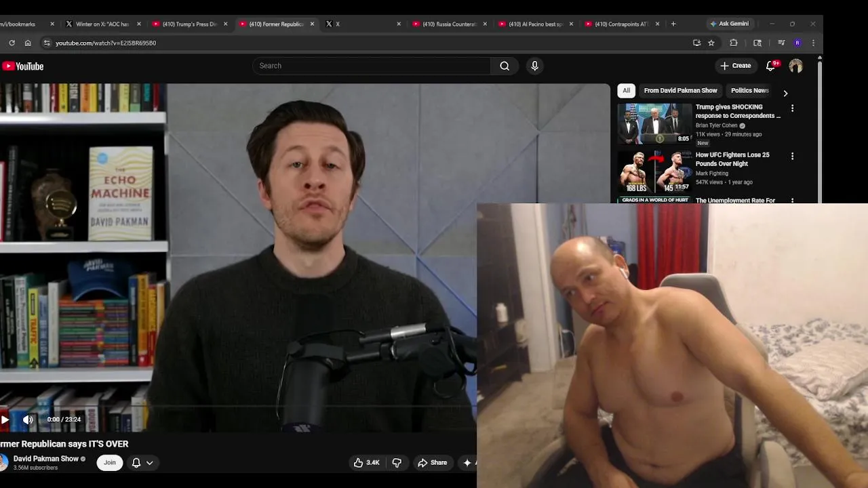Click the 3.56M subscribers text

(x=35, y=468)
